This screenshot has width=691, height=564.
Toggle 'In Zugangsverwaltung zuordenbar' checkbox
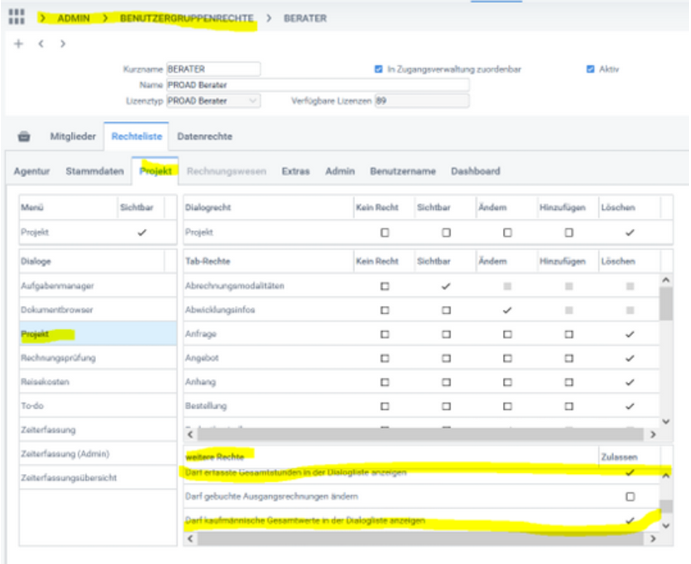(378, 69)
